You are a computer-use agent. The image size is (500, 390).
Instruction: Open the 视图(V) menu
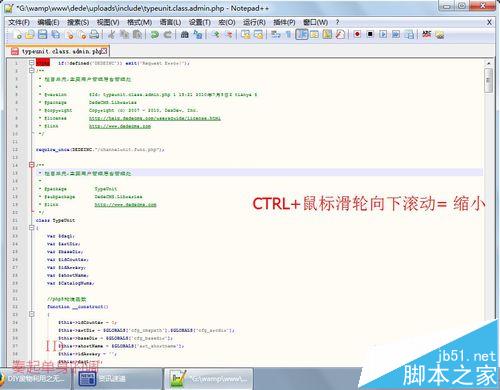108,22
